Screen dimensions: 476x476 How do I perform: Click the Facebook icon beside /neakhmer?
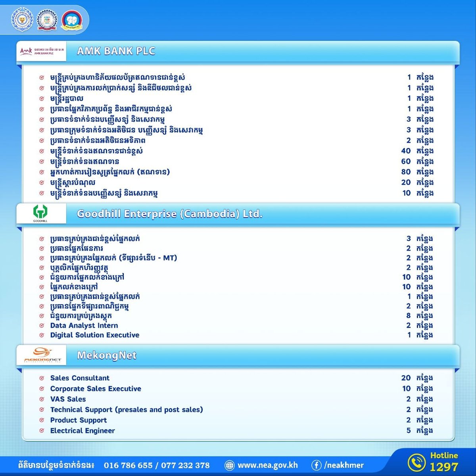click(x=316, y=465)
